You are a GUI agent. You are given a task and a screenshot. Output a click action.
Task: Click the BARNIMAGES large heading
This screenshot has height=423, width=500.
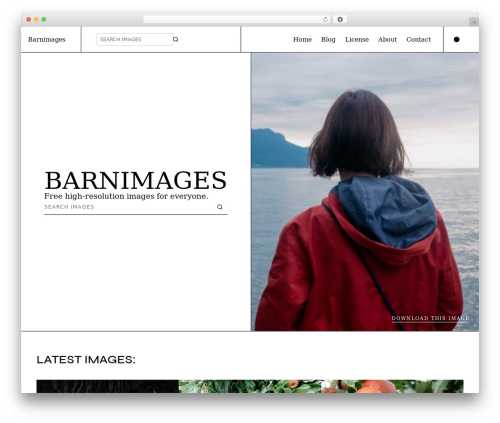click(x=136, y=180)
